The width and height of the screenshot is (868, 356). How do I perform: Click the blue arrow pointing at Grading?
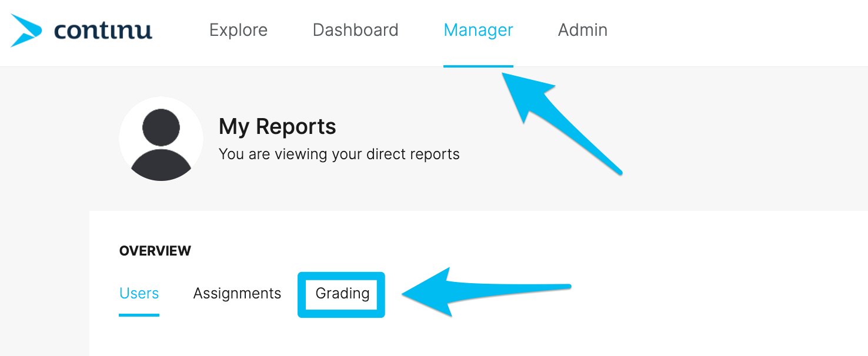486,292
